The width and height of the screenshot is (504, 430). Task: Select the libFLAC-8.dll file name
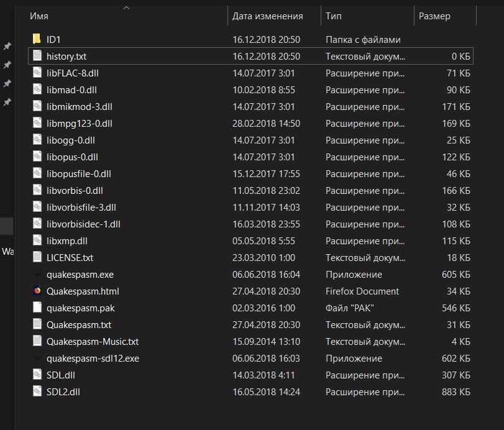pyautogui.click(x=72, y=73)
